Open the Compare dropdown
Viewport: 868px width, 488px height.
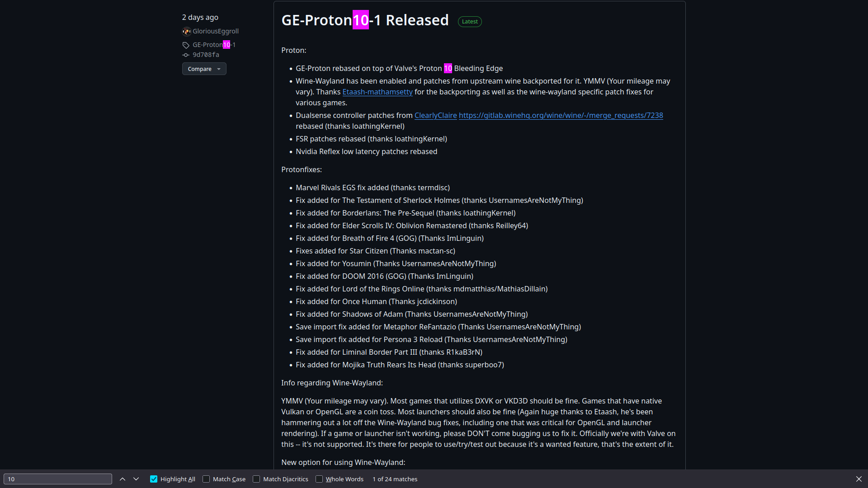click(x=204, y=69)
